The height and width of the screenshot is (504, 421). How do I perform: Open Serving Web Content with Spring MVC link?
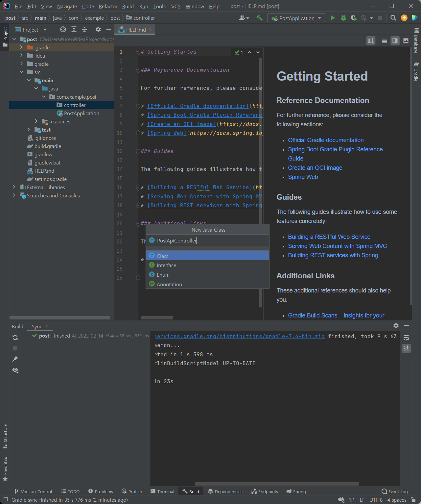click(x=338, y=246)
